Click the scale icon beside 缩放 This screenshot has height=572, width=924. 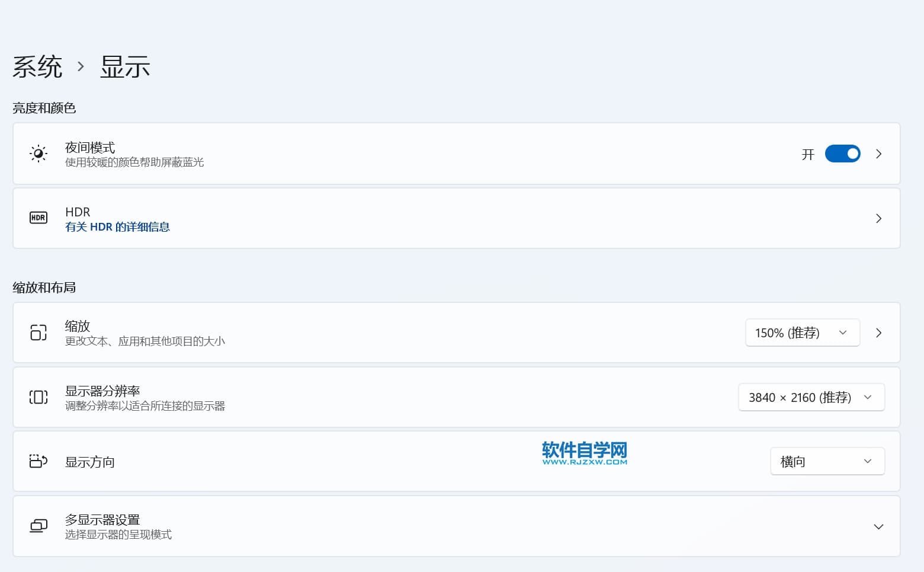38,333
